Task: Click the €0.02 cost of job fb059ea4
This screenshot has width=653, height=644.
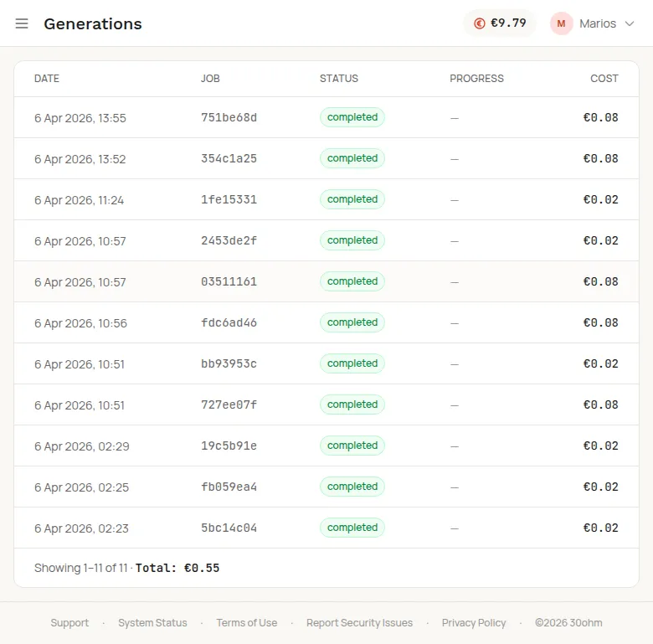Action: coord(600,487)
